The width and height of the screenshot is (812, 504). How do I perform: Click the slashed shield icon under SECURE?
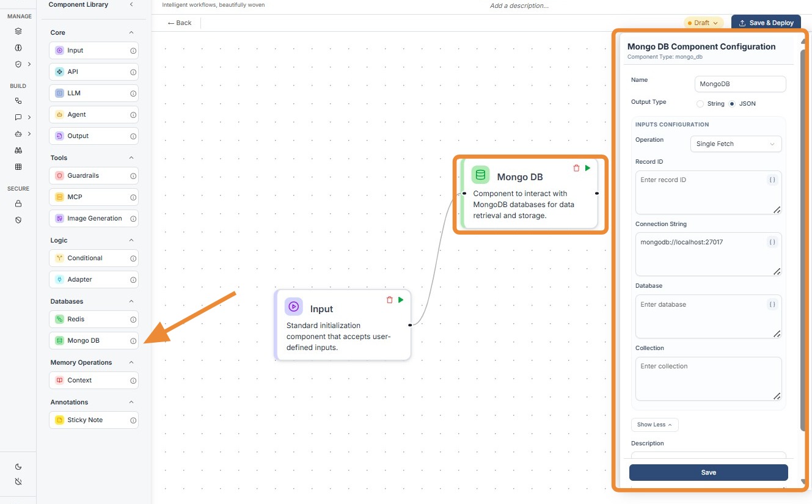click(18, 220)
